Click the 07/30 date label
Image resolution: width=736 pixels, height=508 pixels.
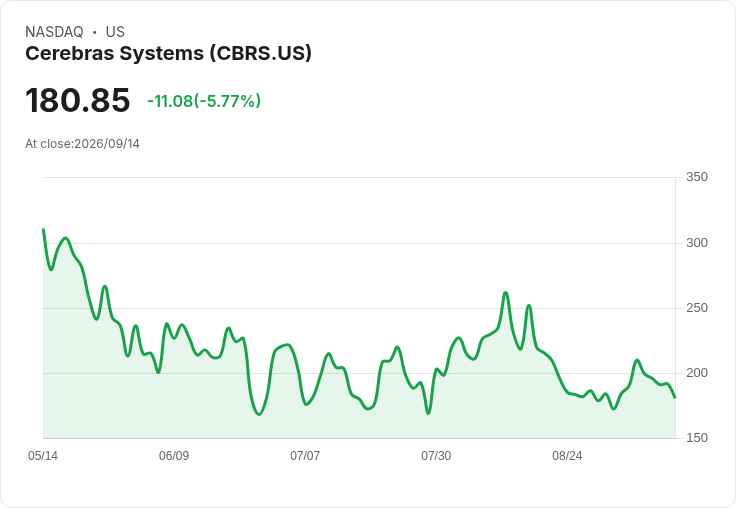click(436, 456)
